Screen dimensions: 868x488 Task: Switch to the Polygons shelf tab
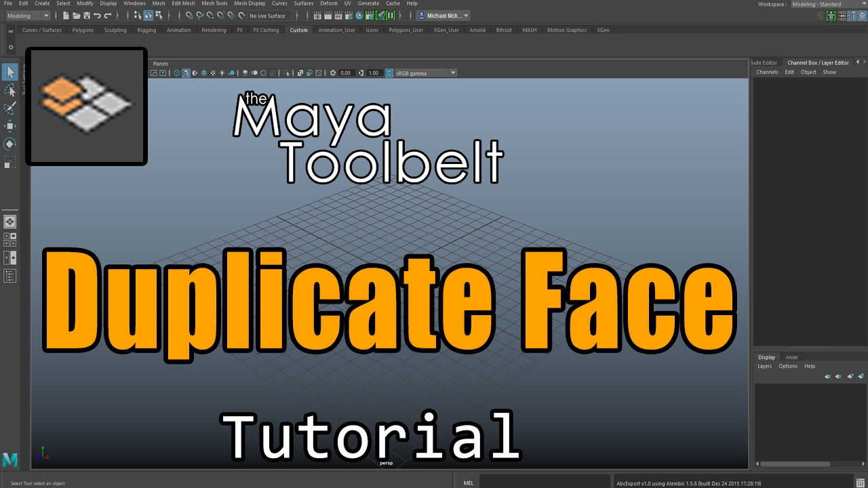[x=83, y=30]
